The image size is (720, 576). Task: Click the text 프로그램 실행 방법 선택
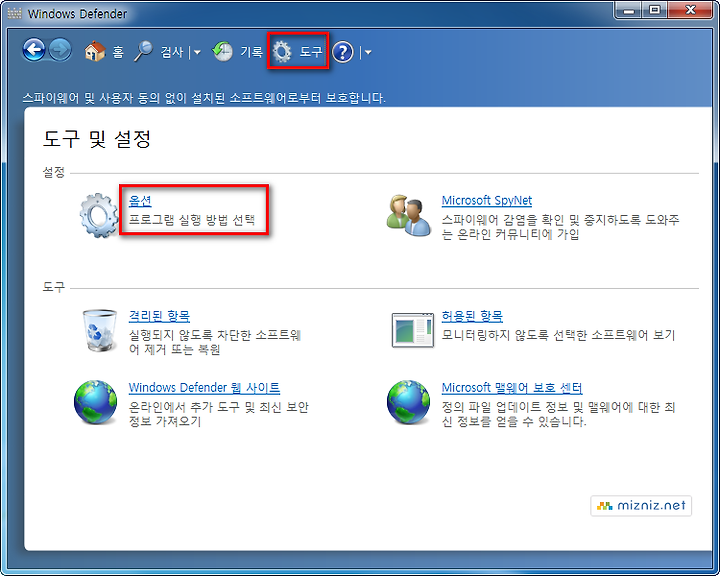[x=191, y=220]
